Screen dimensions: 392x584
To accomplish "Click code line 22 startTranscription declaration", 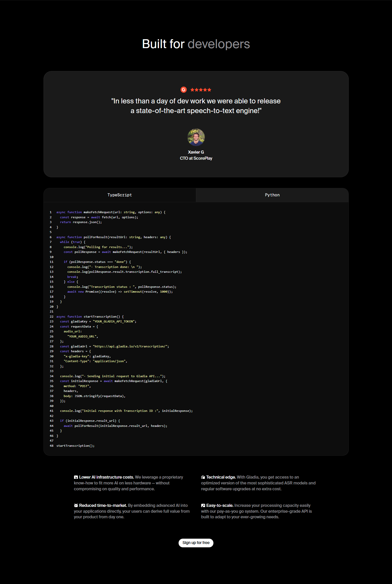I will (x=90, y=317).
